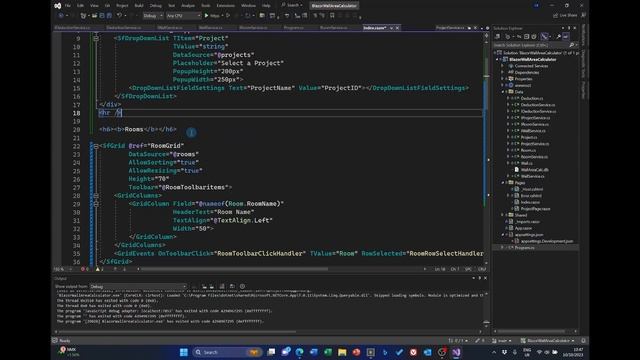
Task: Expand the Properties node
Action: tap(502, 79)
